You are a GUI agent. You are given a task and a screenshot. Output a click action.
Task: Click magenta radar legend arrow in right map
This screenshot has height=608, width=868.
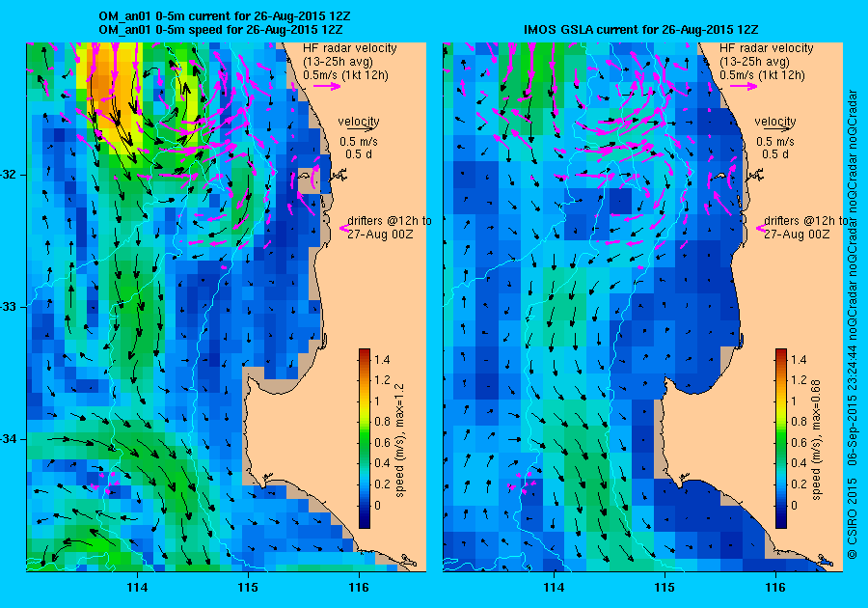pos(744,86)
